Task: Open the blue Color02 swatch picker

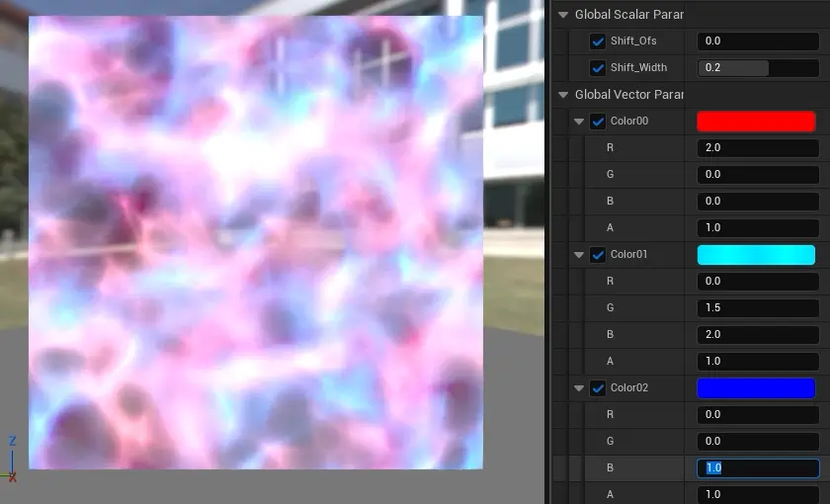Action: 756,388
